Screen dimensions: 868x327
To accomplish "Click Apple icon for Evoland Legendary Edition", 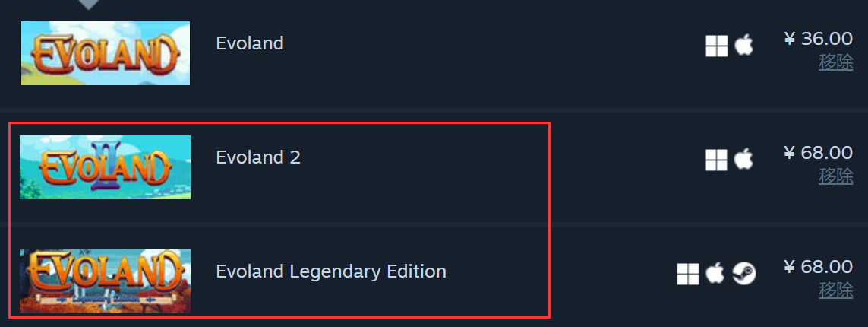I will coord(715,273).
